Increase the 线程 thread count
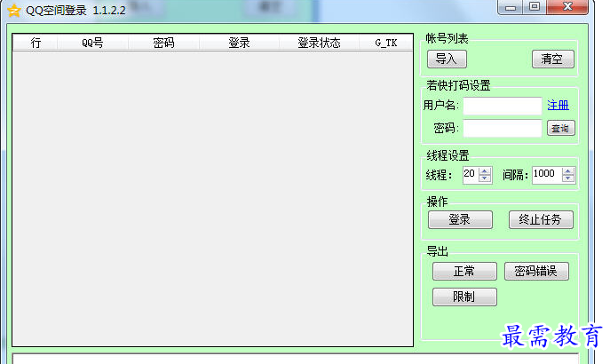The width and height of the screenshot is (610, 364). [485, 170]
